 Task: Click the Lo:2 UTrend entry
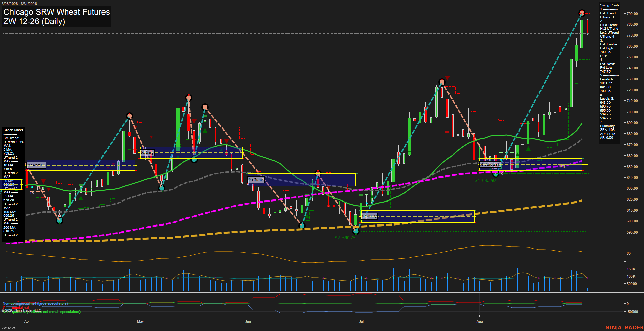click(609, 33)
